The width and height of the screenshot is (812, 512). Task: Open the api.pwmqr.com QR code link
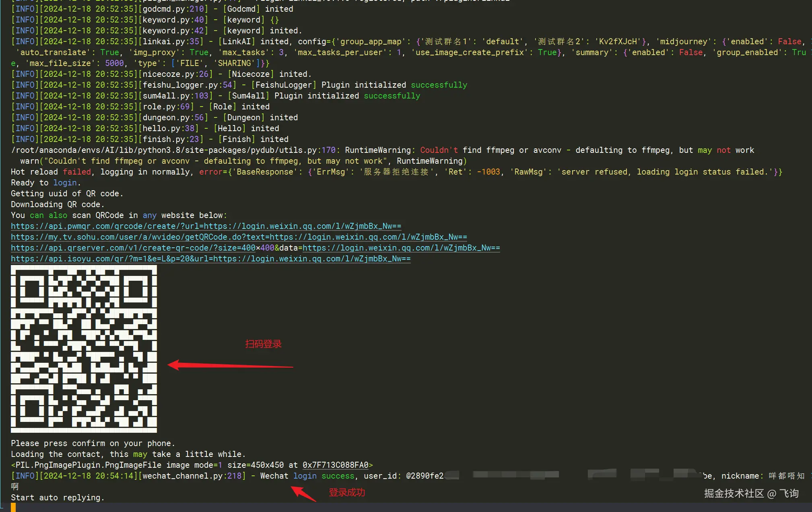click(206, 226)
